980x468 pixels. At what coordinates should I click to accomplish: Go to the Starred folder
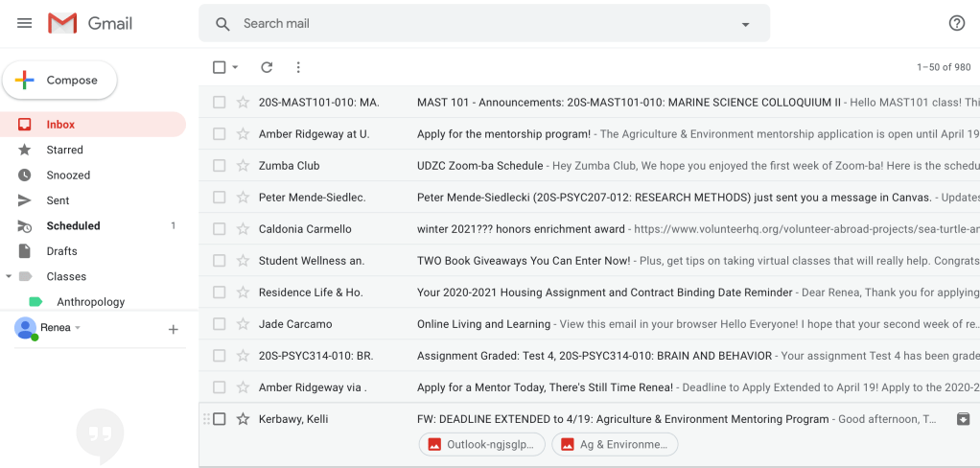tap(64, 150)
